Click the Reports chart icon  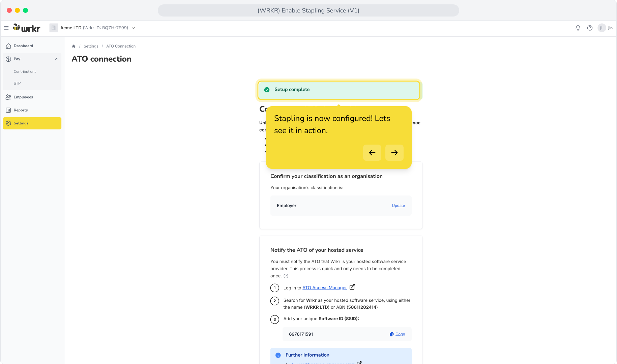click(8, 110)
